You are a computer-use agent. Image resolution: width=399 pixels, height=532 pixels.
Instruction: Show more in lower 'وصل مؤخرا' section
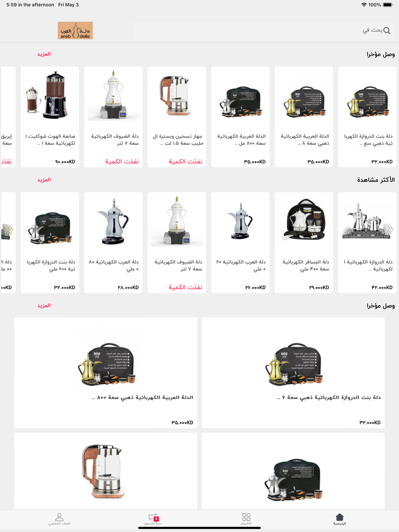pyautogui.click(x=44, y=305)
